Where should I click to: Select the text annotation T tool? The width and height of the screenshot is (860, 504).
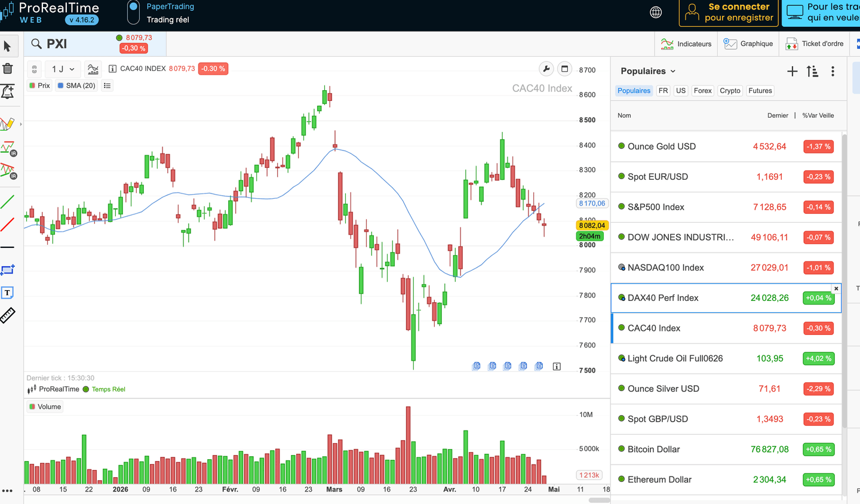click(x=7, y=293)
